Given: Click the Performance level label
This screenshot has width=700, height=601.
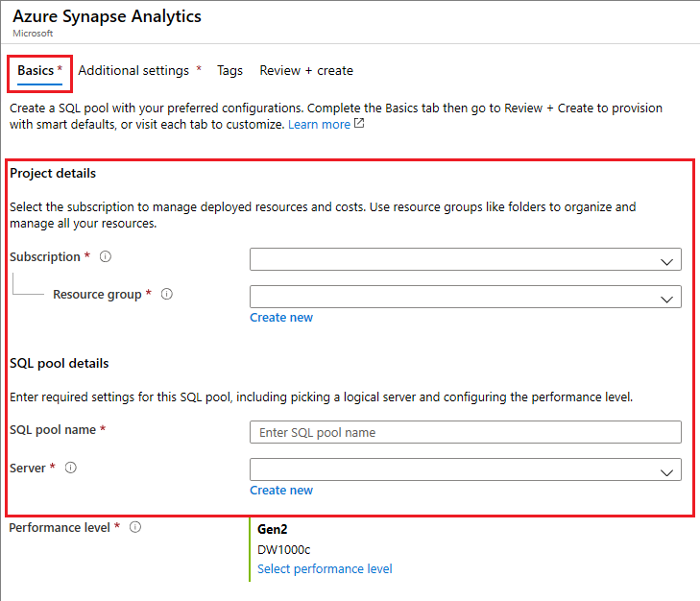Looking at the screenshot, I should 60,528.
